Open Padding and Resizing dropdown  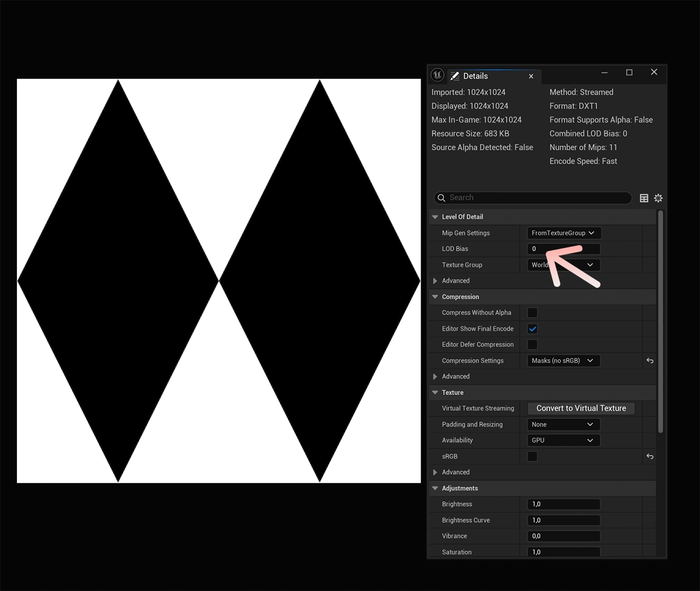pos(564,425)
